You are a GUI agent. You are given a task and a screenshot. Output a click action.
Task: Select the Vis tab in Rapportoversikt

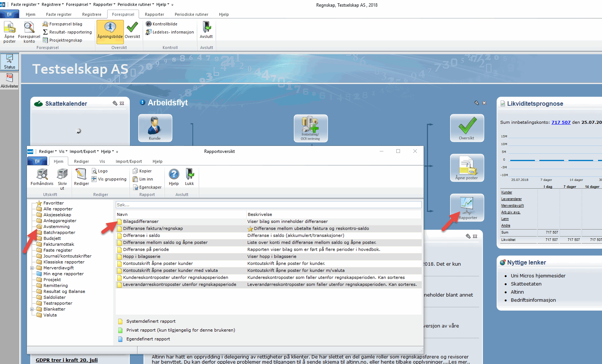click(x=102, y=161)
